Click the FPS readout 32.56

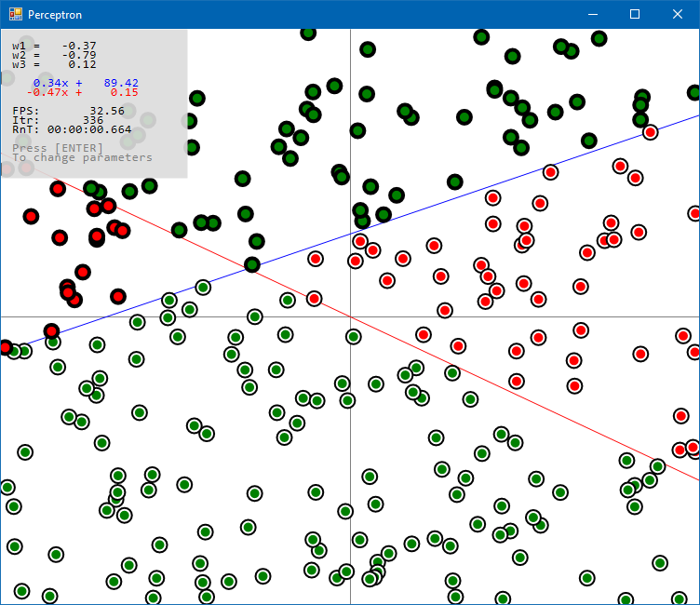coord(106,111)
